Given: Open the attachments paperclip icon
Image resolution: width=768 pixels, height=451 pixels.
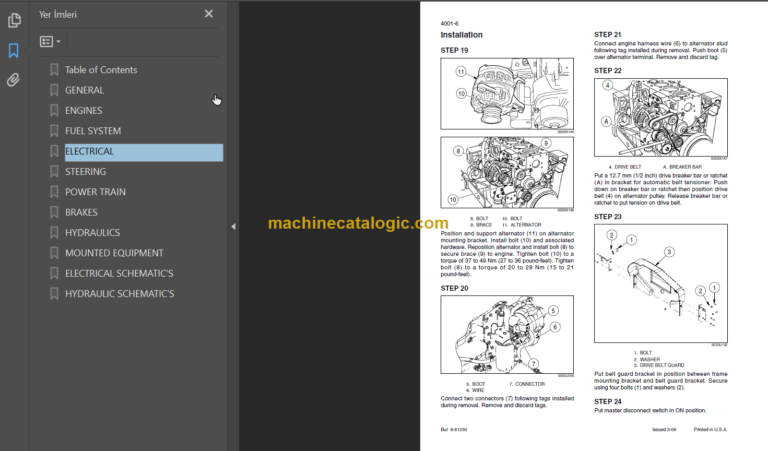Looking at the screenshot, I should click(x=13, y=80).
